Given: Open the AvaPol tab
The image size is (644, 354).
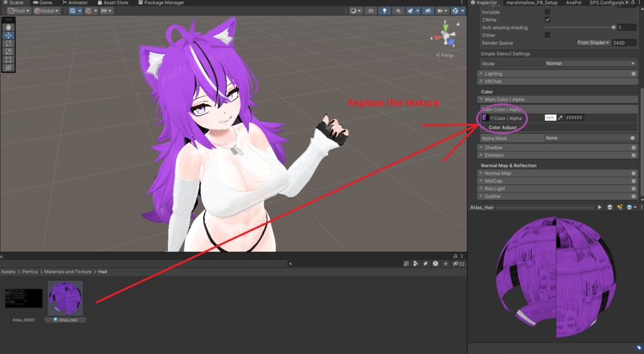Looking at the screenshot, I should (x=574, y=3).
